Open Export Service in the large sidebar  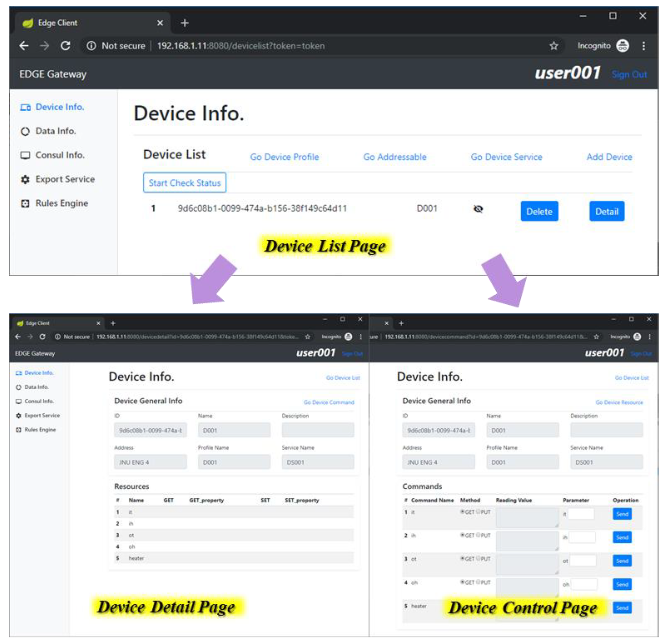65,179
